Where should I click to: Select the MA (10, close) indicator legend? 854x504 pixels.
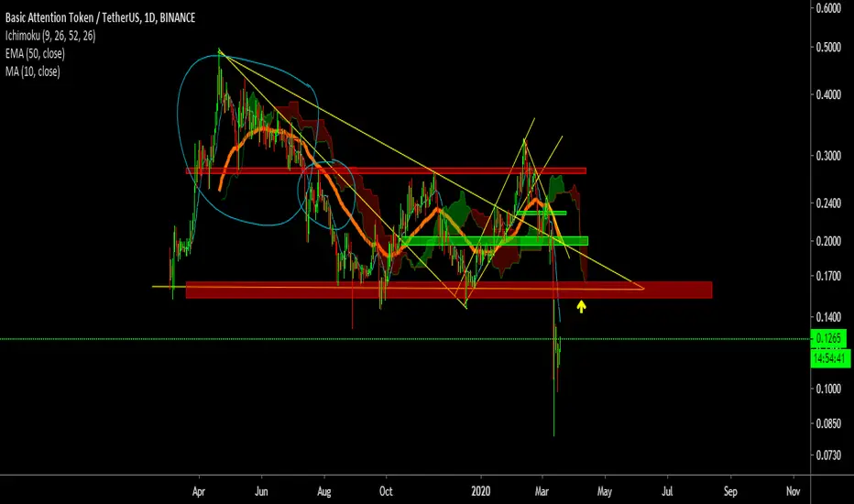pos(33,71)
